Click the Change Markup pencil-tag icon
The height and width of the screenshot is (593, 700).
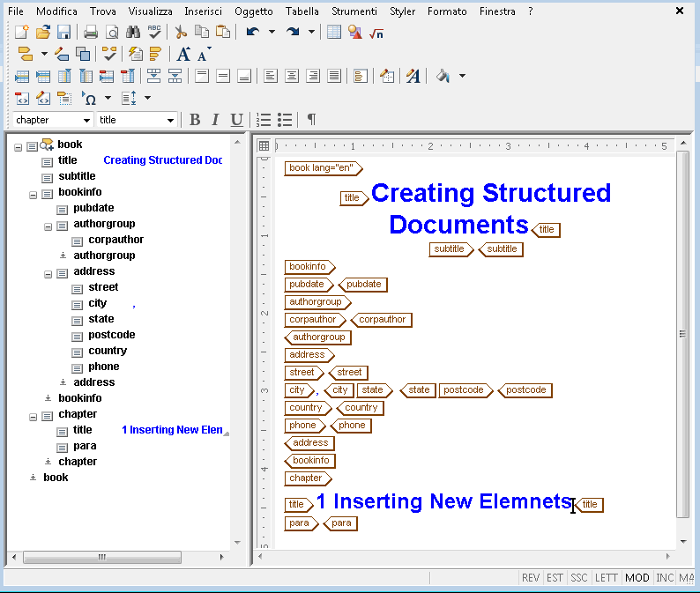tap(62, 54)
